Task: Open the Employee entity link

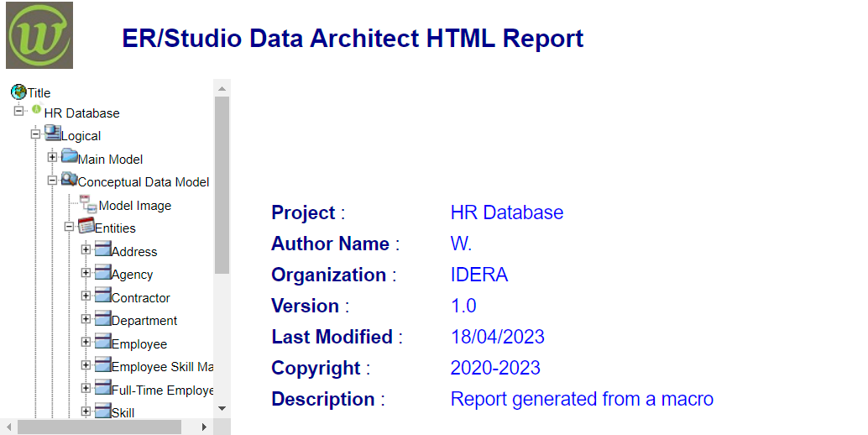Action: [x=139, y=344]
